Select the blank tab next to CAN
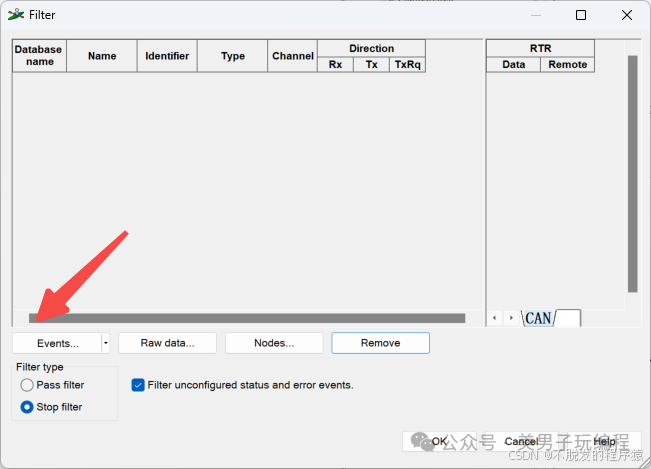This screenshot has height=469, width=651. (x=568, y=318)
